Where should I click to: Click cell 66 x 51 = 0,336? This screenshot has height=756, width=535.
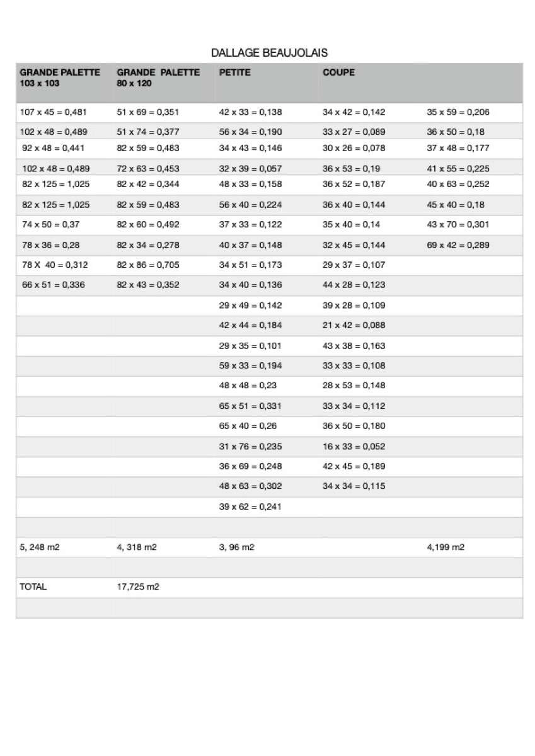pos(53,285)
